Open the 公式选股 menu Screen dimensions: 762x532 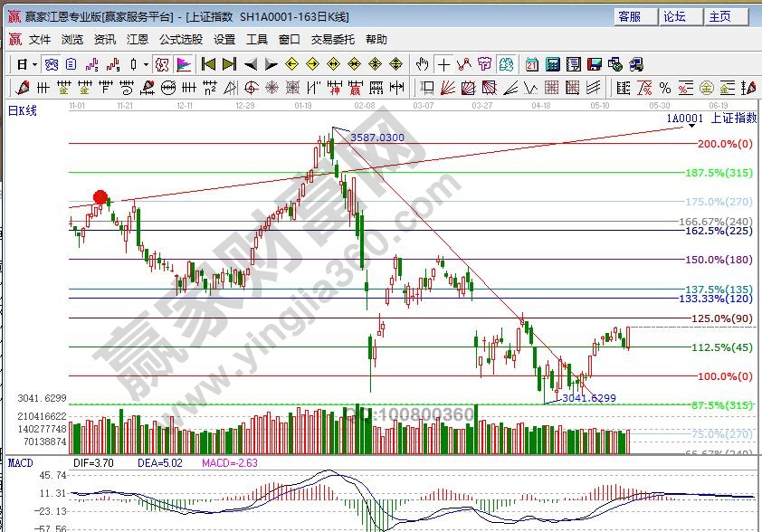click(x=181, y=40)
